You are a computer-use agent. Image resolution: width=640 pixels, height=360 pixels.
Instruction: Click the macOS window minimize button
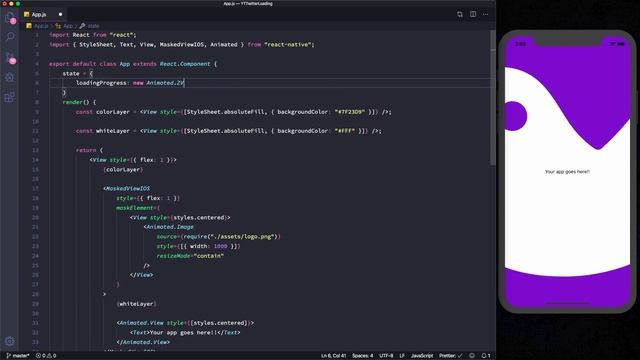[x=11, y=4]
